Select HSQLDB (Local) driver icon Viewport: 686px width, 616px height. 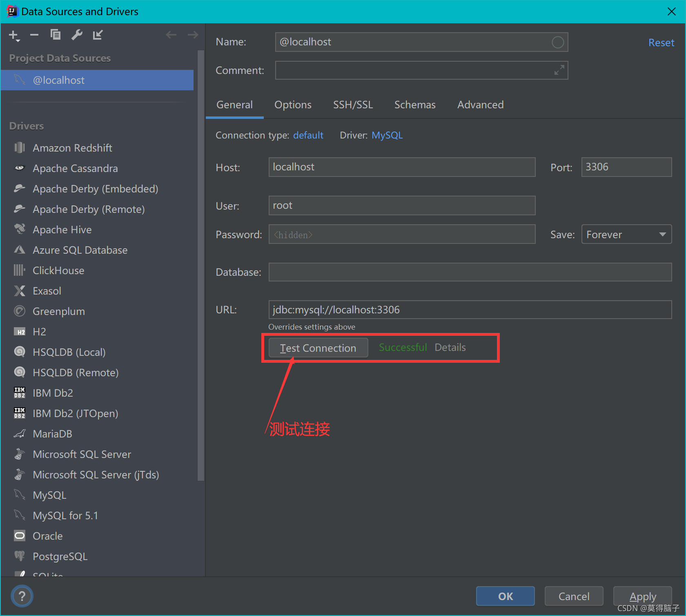(x=20, y=352)
